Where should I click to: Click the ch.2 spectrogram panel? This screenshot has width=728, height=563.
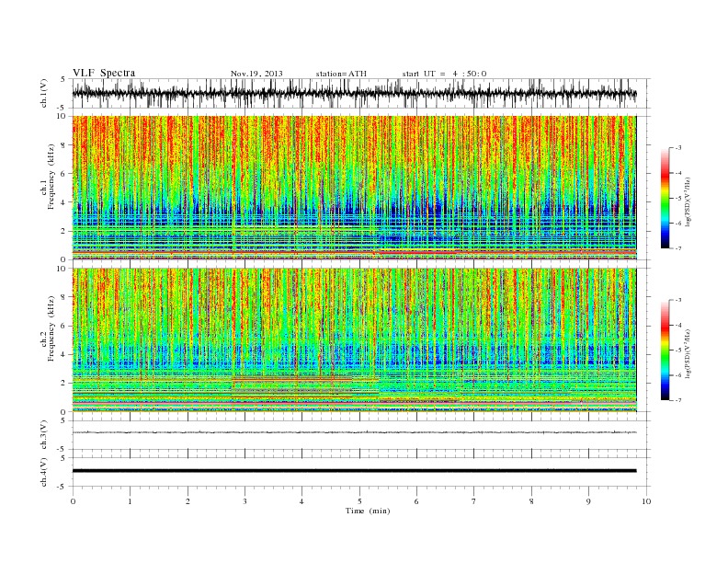[x=354, y=339]
